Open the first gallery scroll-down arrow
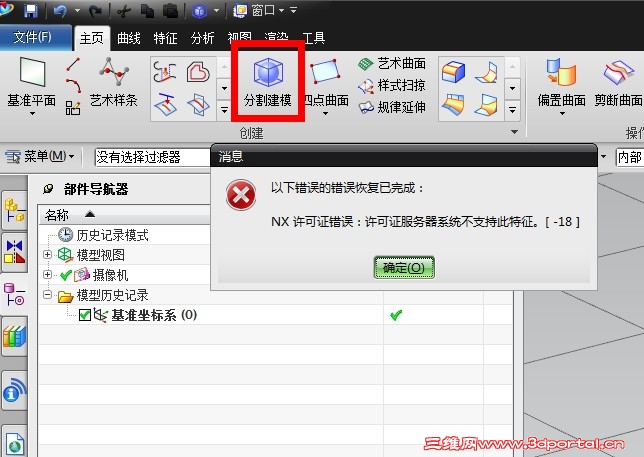 click(224, 88)
